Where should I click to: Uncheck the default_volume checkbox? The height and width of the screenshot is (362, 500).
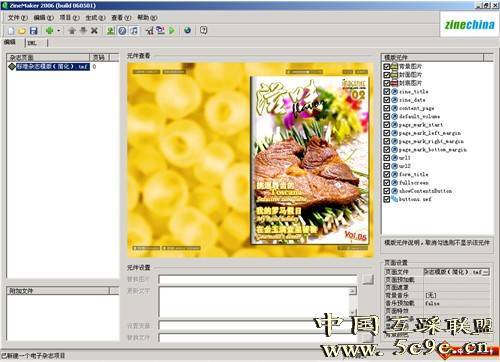tap(387, 116)
